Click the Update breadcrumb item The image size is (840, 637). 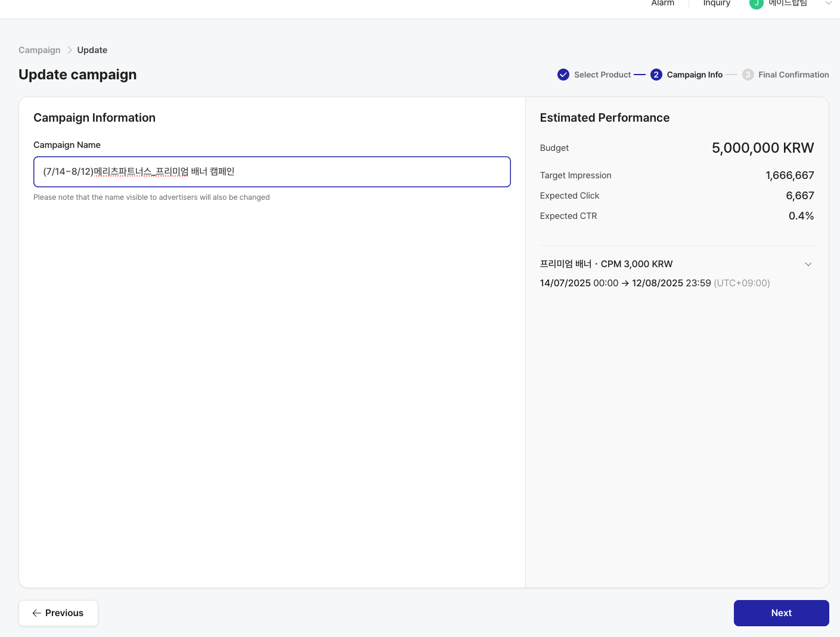tap(92, 50)
